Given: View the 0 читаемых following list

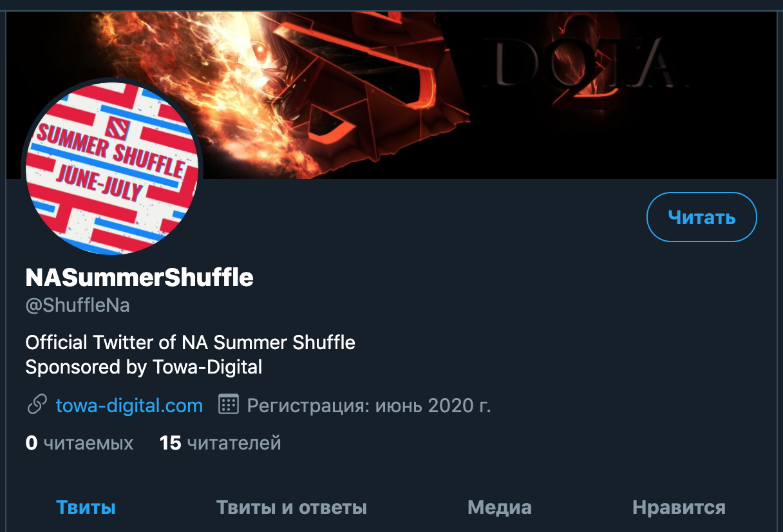Looking at the screenshot, I should (79, 443).
